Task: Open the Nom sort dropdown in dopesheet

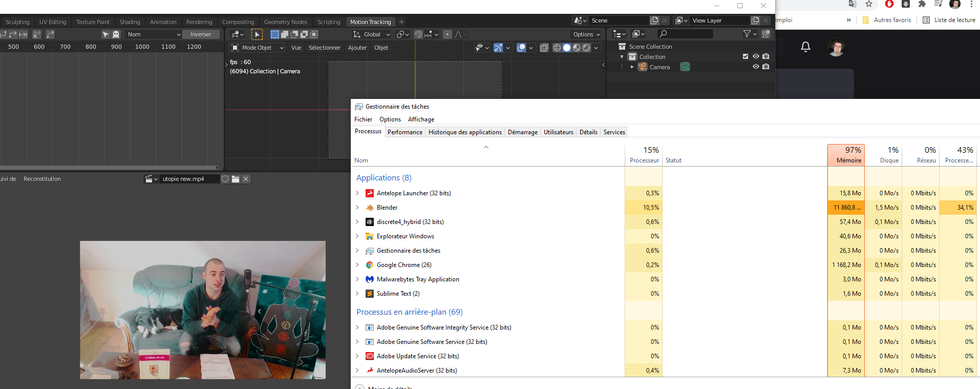Action: tap(154, 34)
